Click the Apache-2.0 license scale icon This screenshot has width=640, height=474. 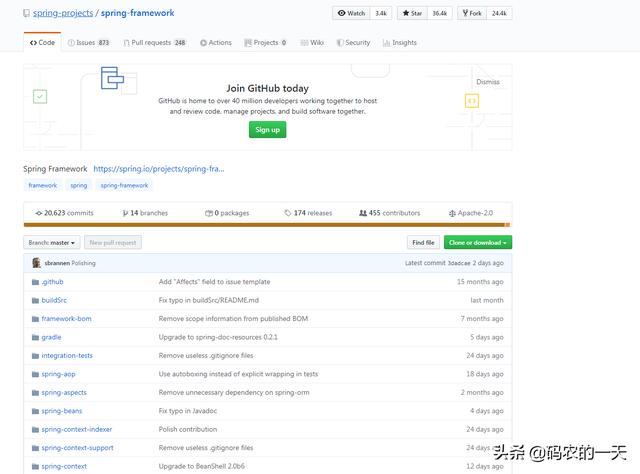[452, 213]
